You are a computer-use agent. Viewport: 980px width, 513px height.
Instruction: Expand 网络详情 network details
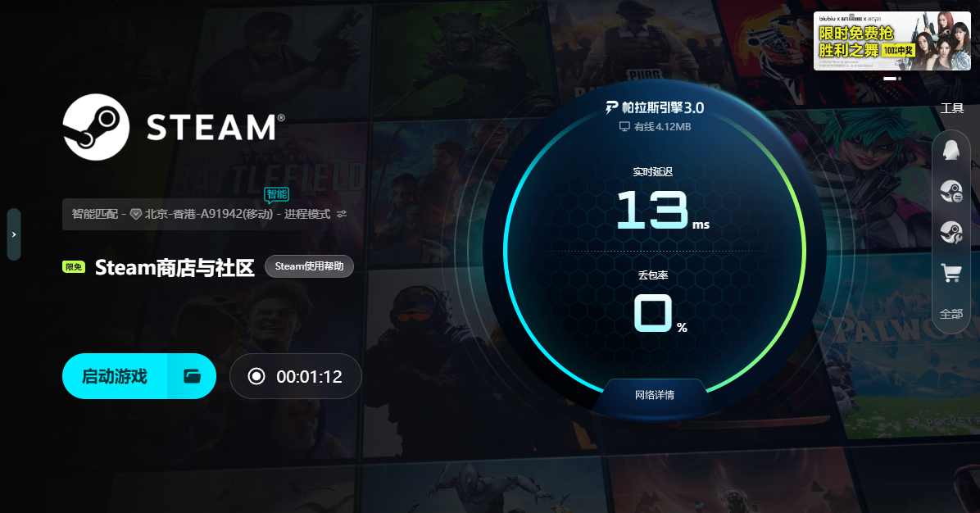tap(655, 395)
